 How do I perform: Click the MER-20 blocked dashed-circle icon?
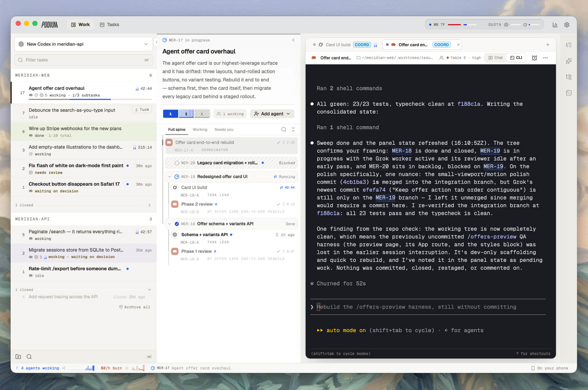coord(177,163)
